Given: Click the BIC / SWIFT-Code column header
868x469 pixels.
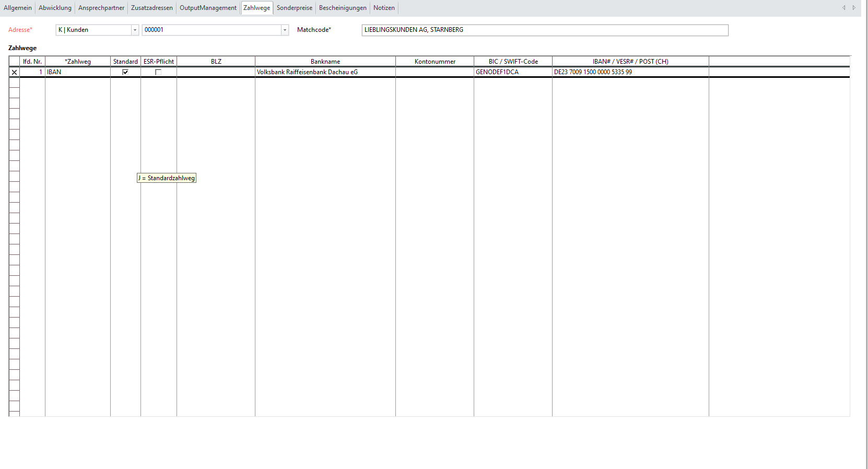Looking at the screenshot, I should (513, 62).
